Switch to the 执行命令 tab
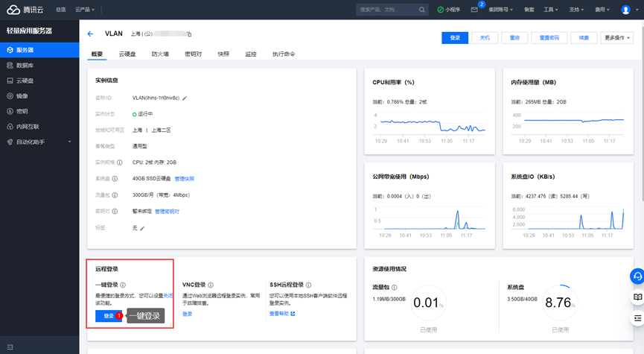Screen dimensions: 644x354 point(284,54)
